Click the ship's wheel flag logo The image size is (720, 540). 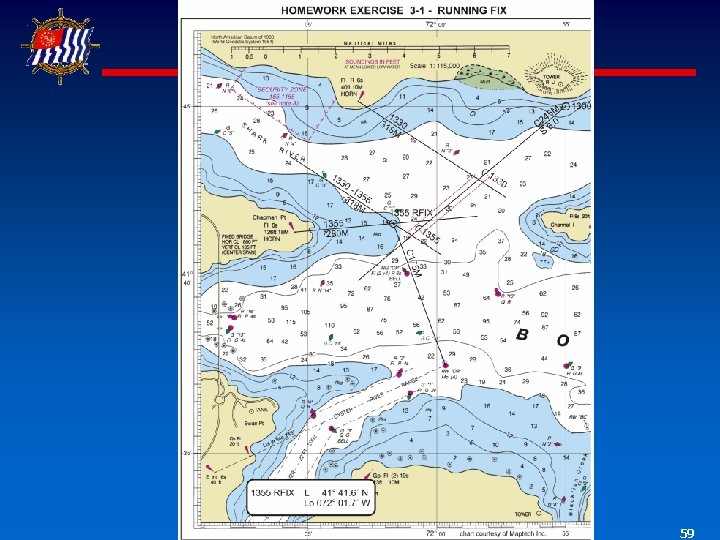60,46
